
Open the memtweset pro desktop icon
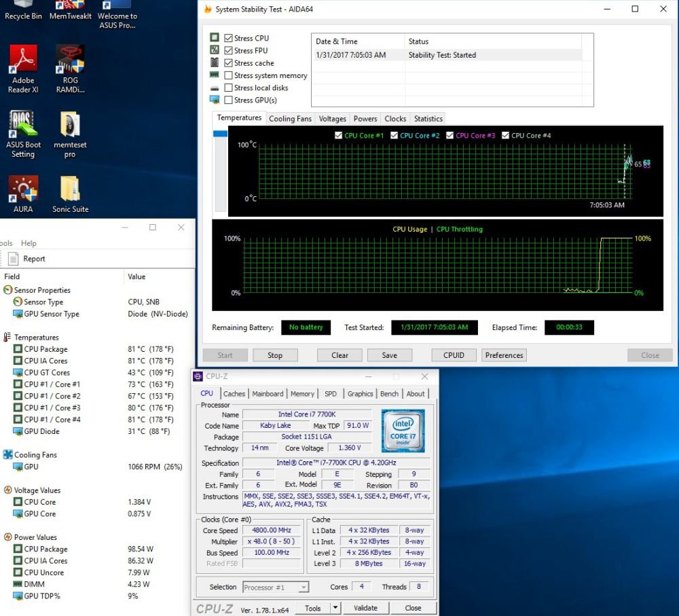point(70,134)
